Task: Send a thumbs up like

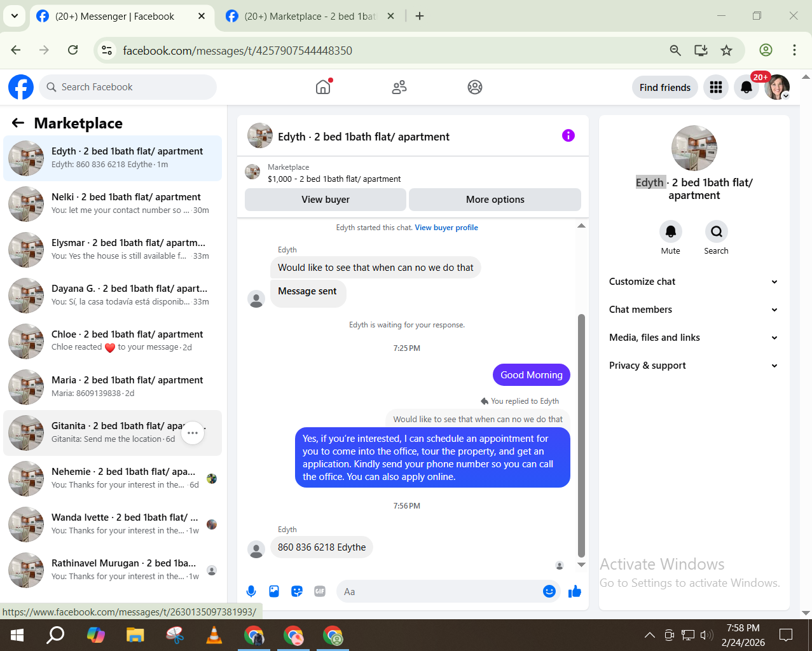Action: 575,591
